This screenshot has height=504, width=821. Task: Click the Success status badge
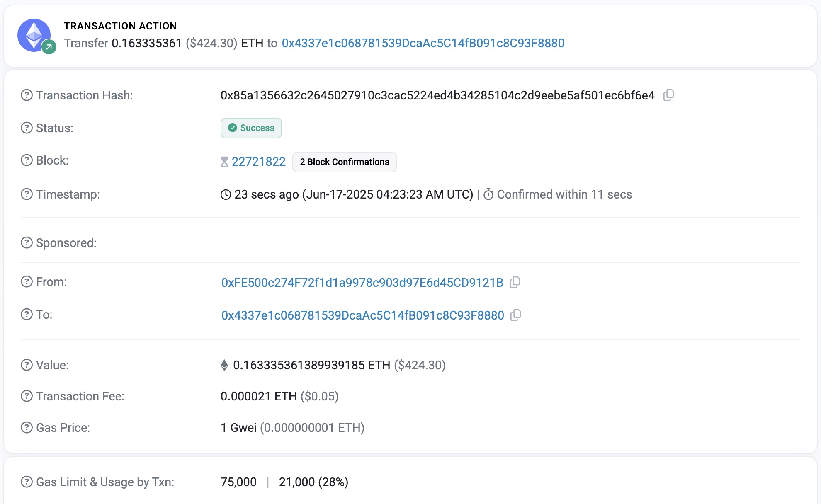click(251, 128)
